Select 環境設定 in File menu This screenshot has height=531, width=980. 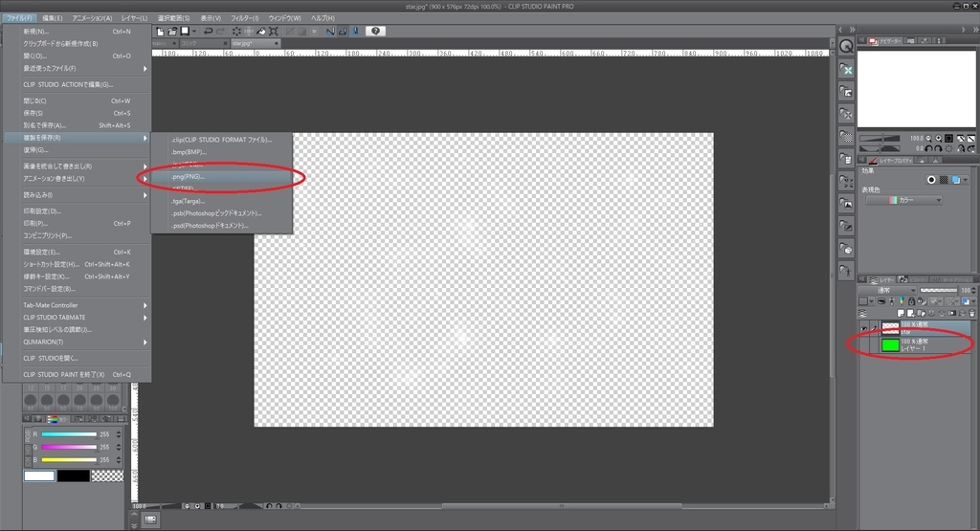coord(78,252)
